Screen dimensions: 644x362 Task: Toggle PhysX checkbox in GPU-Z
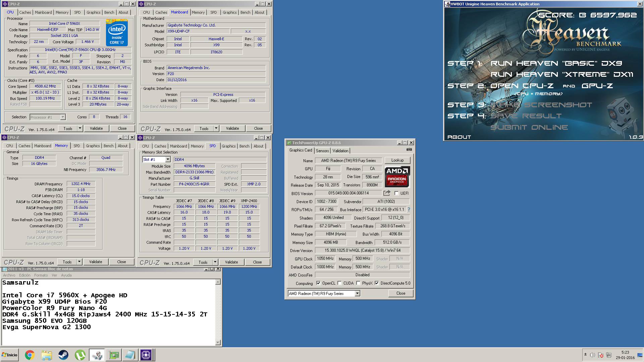[358, 283]
